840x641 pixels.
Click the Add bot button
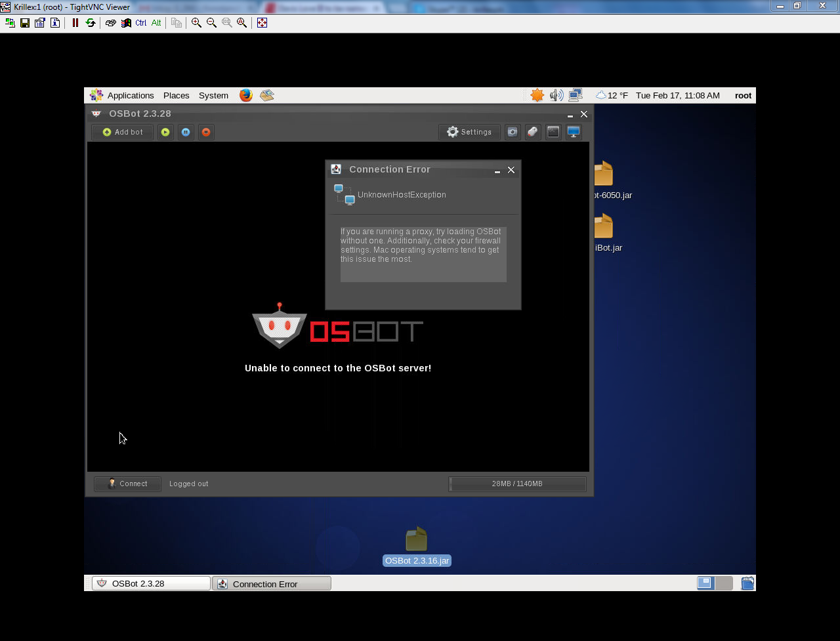pos(123,132)
